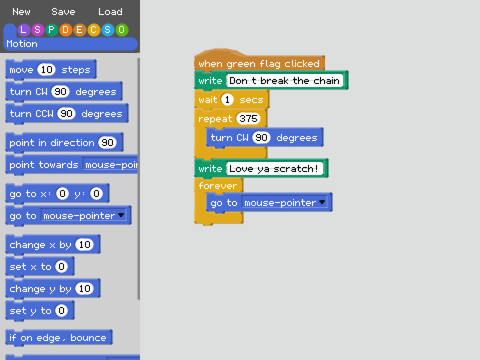The image size is (480, 360).
Task: Select the green O (Operators) category circle
Action: point(121,30)
